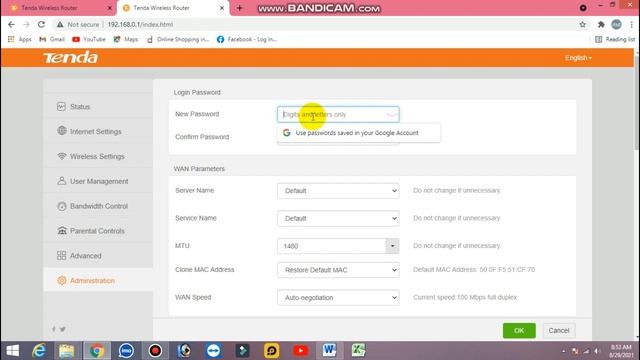Click the browser forward arrow

[x=26, y=24]
